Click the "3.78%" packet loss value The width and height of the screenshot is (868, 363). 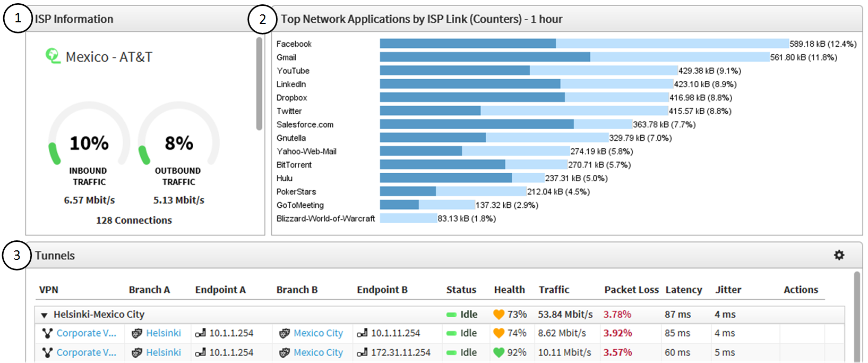pyautogui.click(x=617, y=315)
